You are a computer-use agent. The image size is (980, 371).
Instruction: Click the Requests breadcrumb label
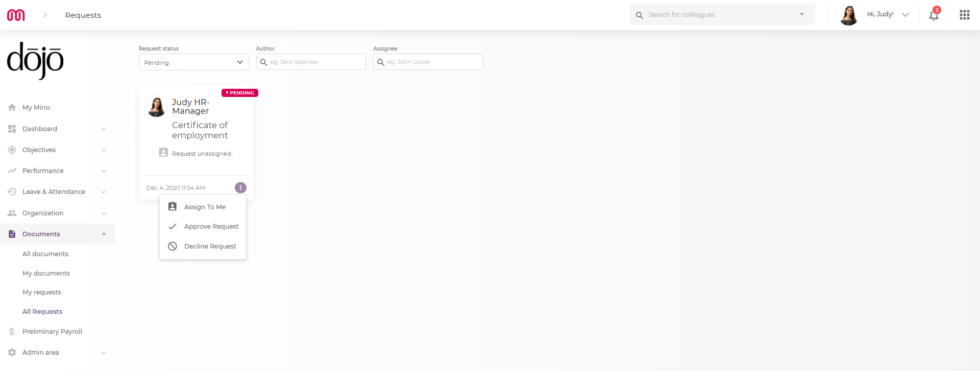click(x=83, y=15)
